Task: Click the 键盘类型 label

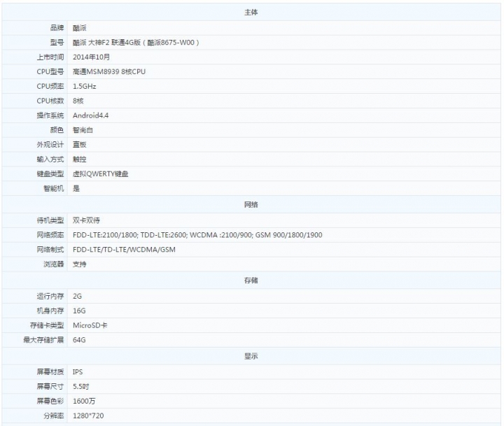Action: point(50,173)
